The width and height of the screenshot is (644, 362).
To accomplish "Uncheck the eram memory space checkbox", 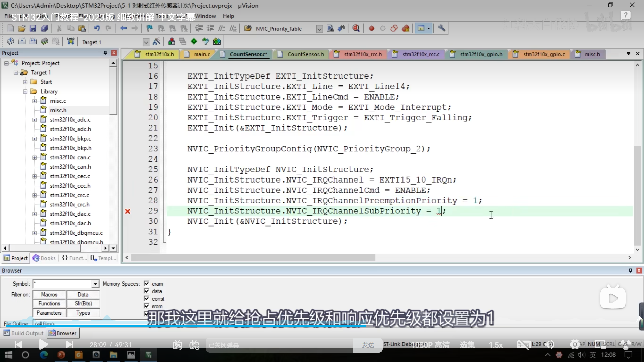I will click(x=147, y=284).
